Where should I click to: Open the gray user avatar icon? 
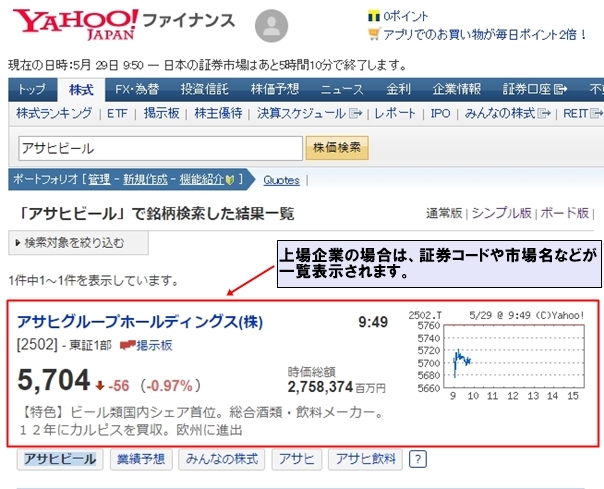[x=271, y=26]
